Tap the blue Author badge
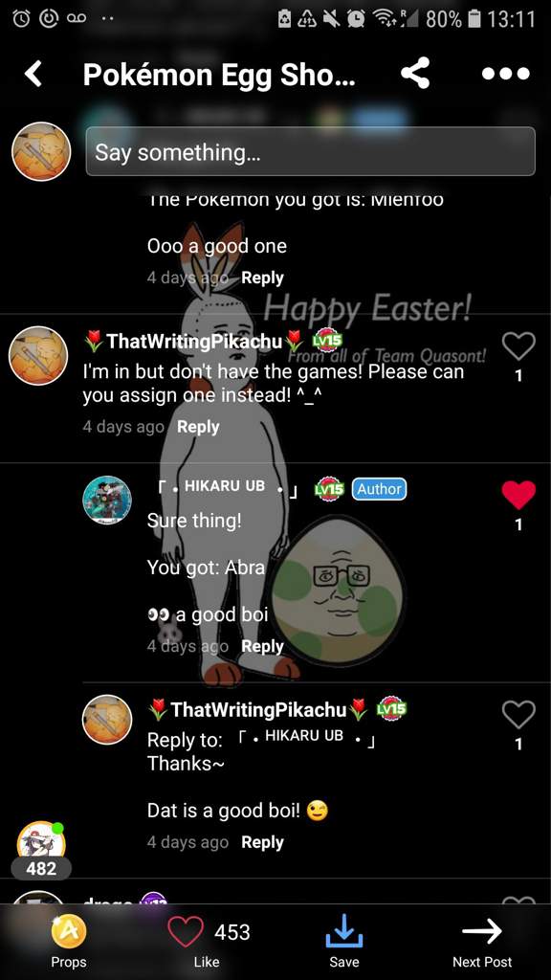This screenshot has width=551, height=980. [x=379, y=489]
